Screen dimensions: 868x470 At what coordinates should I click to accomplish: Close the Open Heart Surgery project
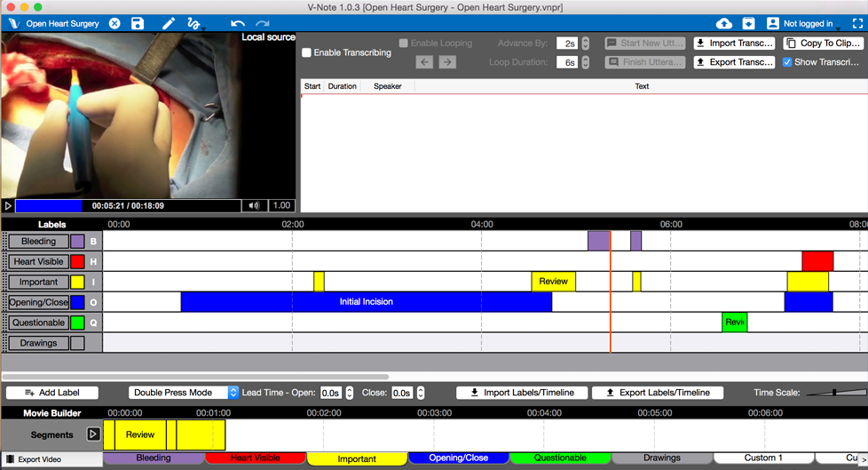[114, 23]
